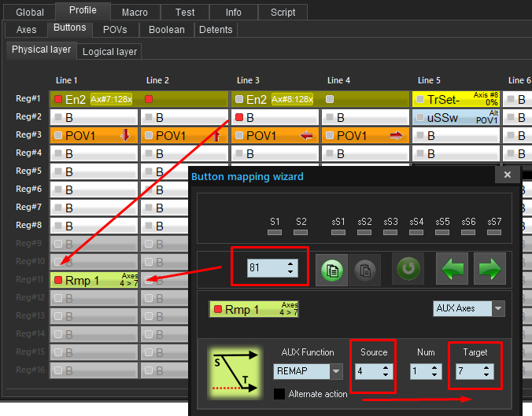Decrease Source value stepper

[x=386, y=374]
